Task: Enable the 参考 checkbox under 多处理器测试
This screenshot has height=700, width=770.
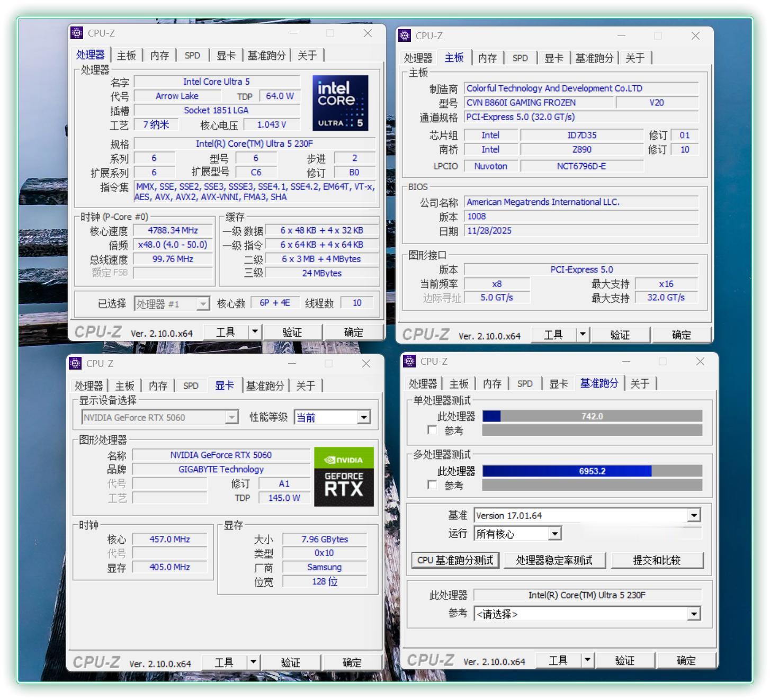Action: point(432,484)
